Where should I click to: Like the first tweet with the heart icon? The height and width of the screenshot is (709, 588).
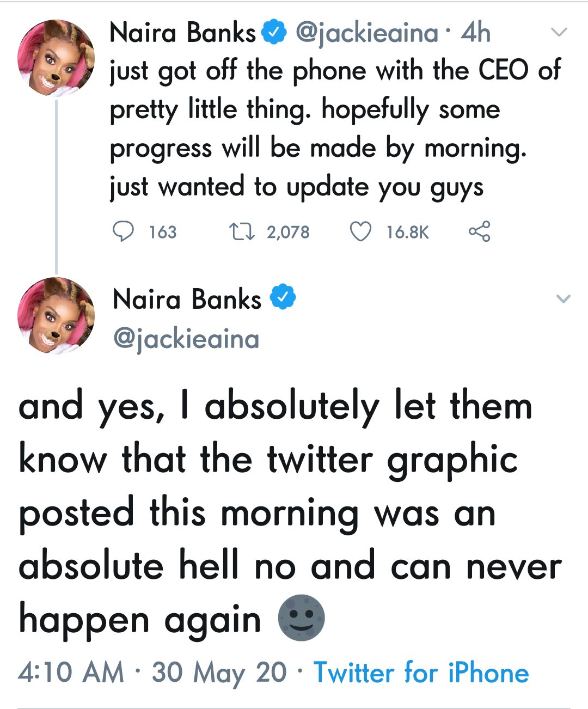(x=360, y=232)
